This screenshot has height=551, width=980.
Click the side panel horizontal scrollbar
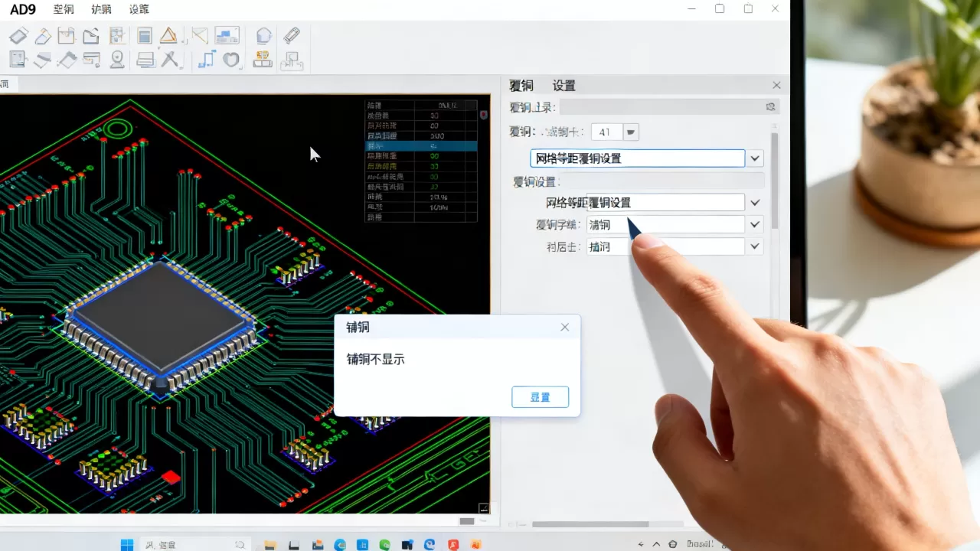click(x=590, y=524)
